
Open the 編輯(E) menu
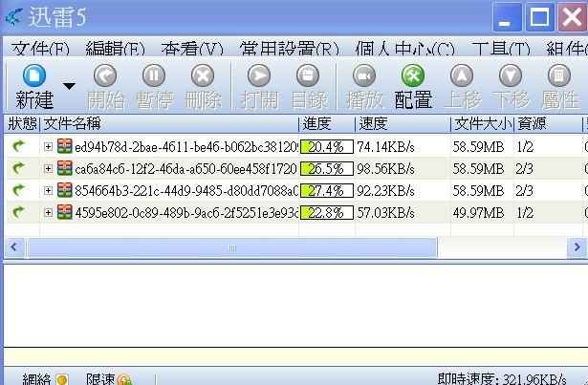pos(115,49)
